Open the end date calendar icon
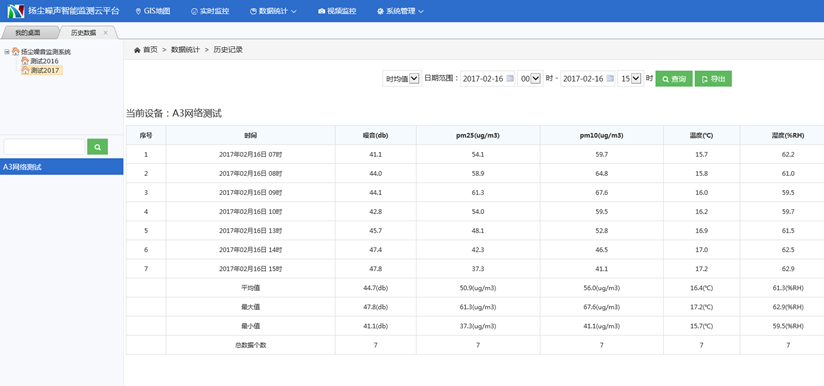The image size is (824, 386). click(610, 79)
